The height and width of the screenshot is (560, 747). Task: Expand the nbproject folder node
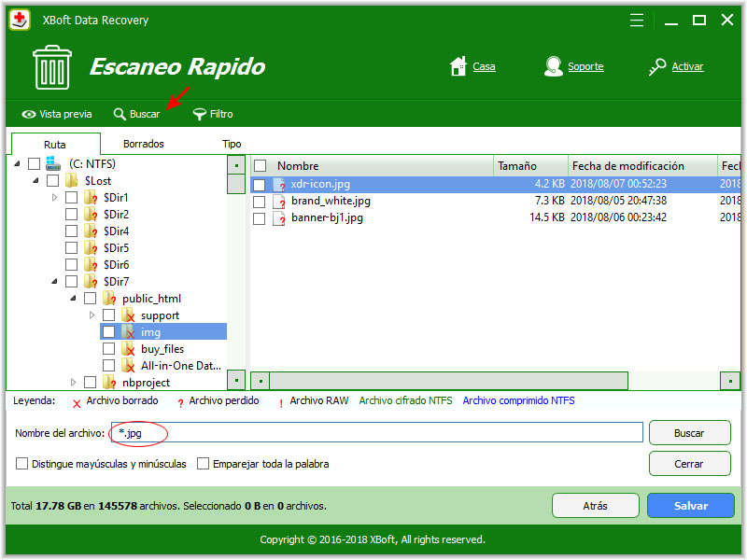(x=73, y=382)
